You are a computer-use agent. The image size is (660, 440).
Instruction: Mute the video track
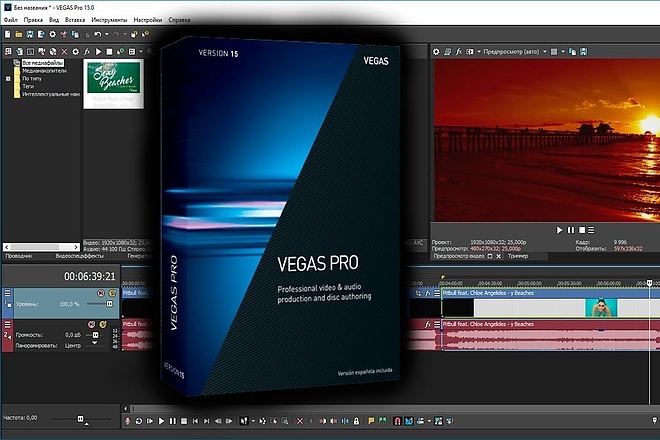[x=101, y=293]
